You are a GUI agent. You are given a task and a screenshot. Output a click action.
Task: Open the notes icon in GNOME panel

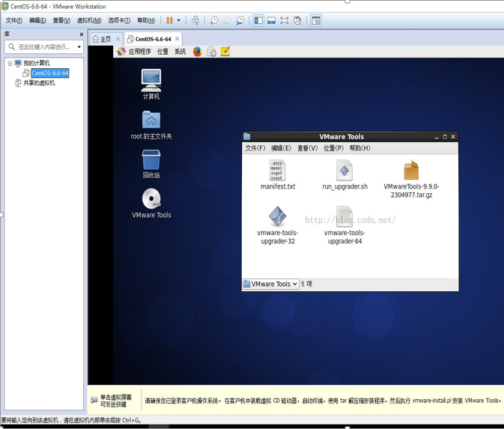225,52
